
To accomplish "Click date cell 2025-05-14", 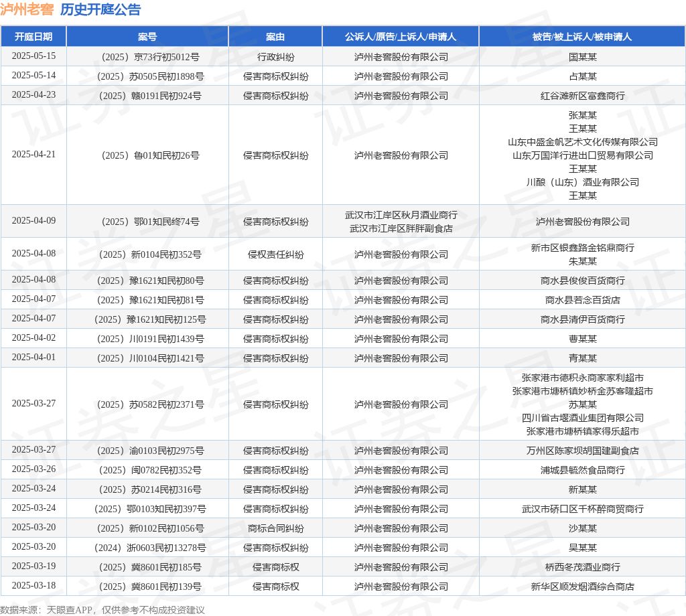I will pos(33,76).
